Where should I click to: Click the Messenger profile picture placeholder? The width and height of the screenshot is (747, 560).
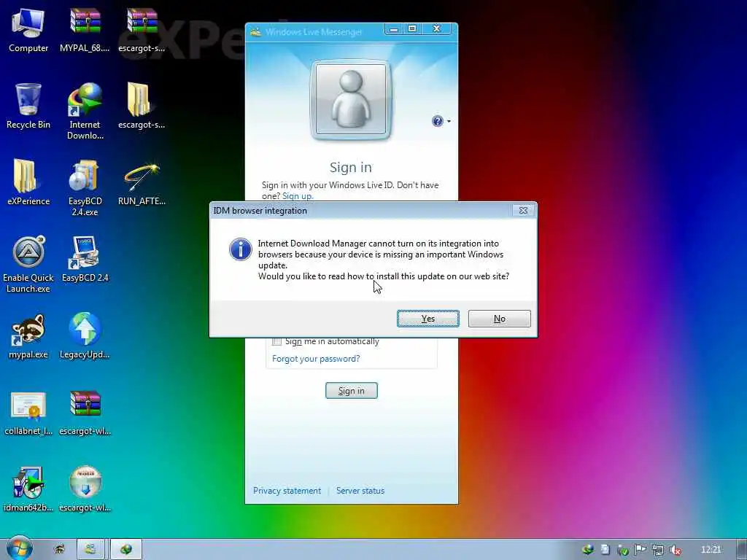351,99
